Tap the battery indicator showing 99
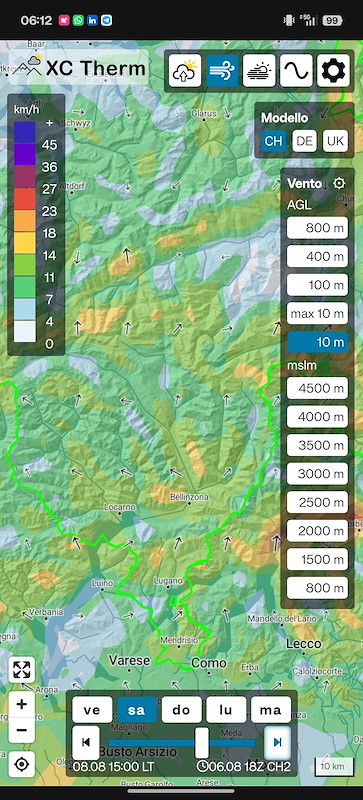 [332, 20]
